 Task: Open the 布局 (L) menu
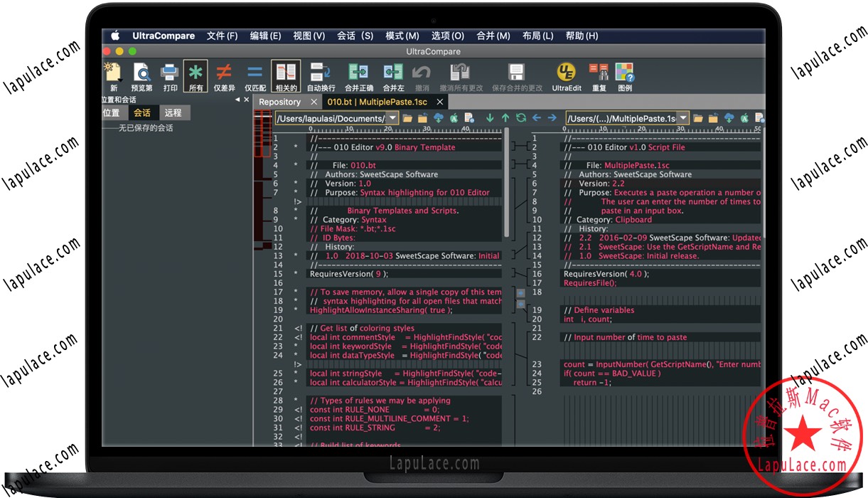click(x=537, y=36)
